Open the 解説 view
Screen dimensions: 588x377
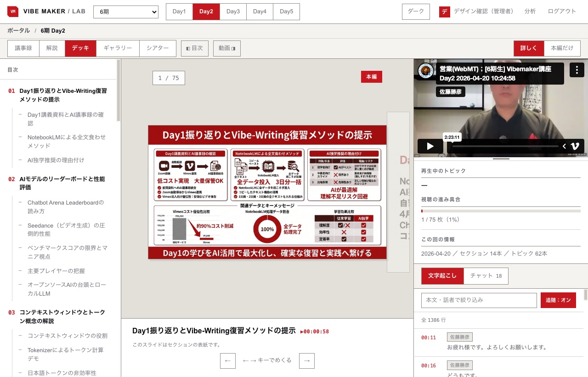tap(52, 48)
